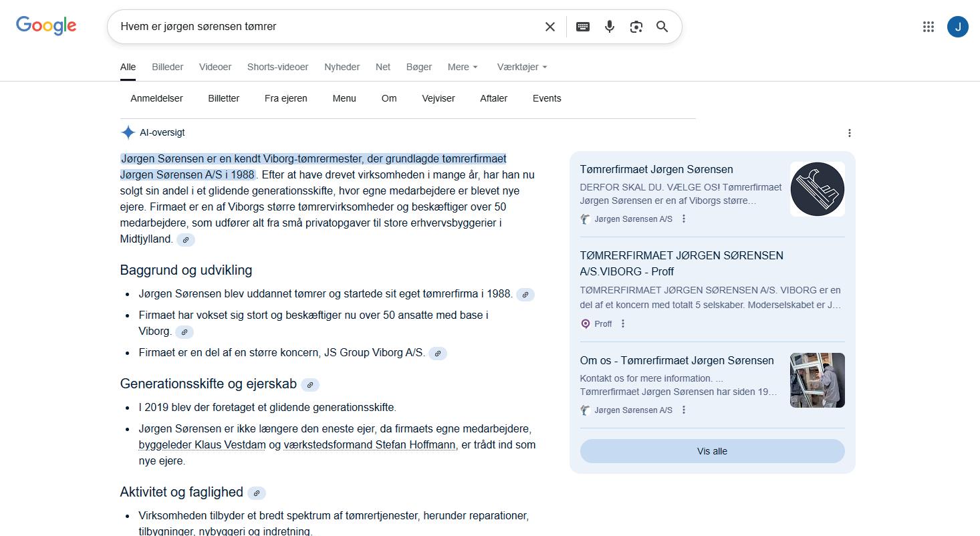Open the workers photo thumbnail

pyautogui.click(x=818, y=380)
